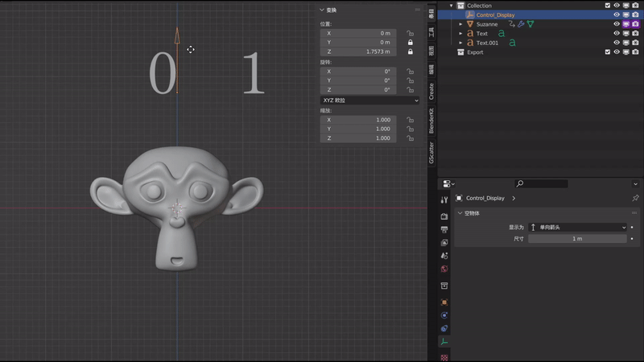Switch to the BlenderKit sidebar tab
This screenshot has width=644, height=362.
click(x=431, y=121)
